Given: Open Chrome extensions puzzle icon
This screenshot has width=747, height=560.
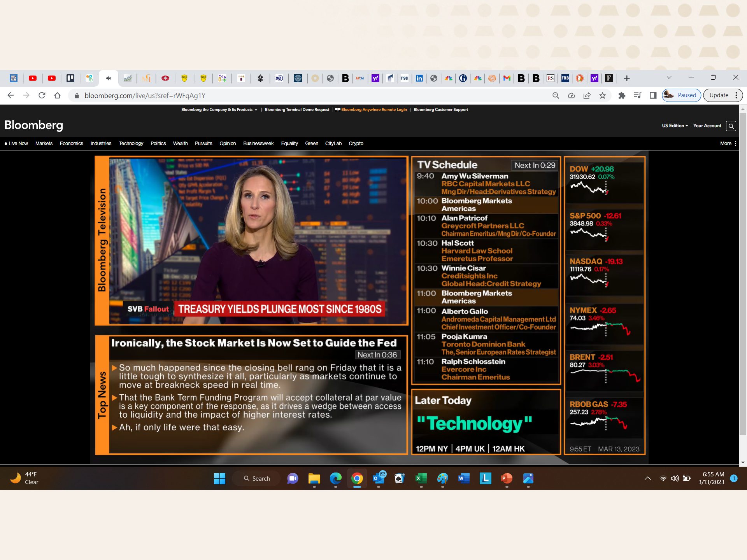Looking at the screenshot, I should click(x=622, y=95).
